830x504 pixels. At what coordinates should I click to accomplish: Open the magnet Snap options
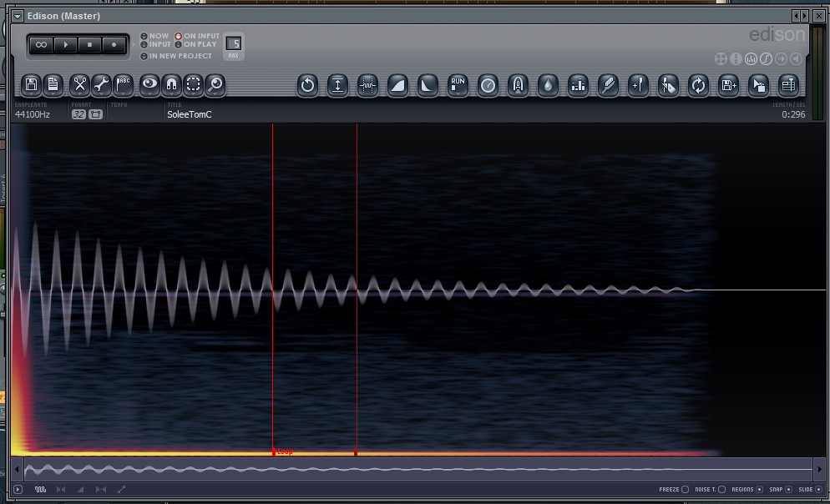click(x=171, y=84)
